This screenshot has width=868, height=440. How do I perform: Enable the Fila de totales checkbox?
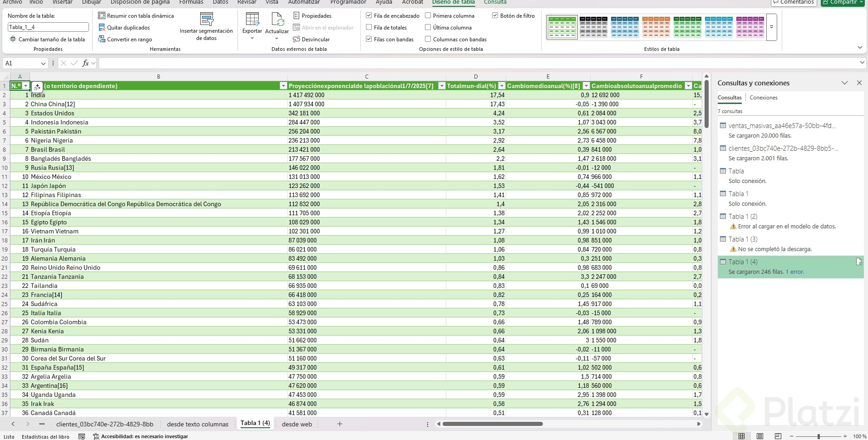pos(369,28)
